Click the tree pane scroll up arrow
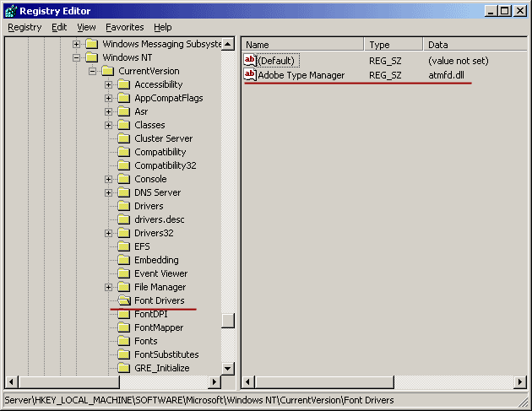Viewport: 532px width, 411px height. 228,44
